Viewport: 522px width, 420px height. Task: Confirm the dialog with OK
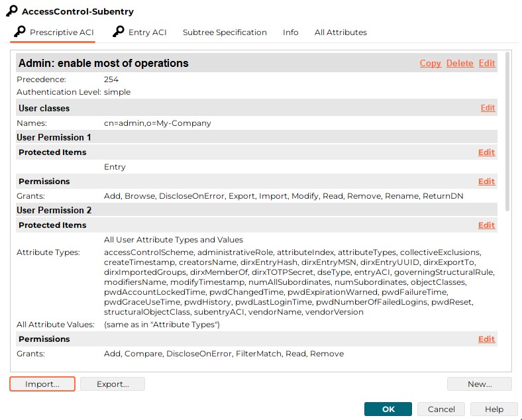pos(388,409)
